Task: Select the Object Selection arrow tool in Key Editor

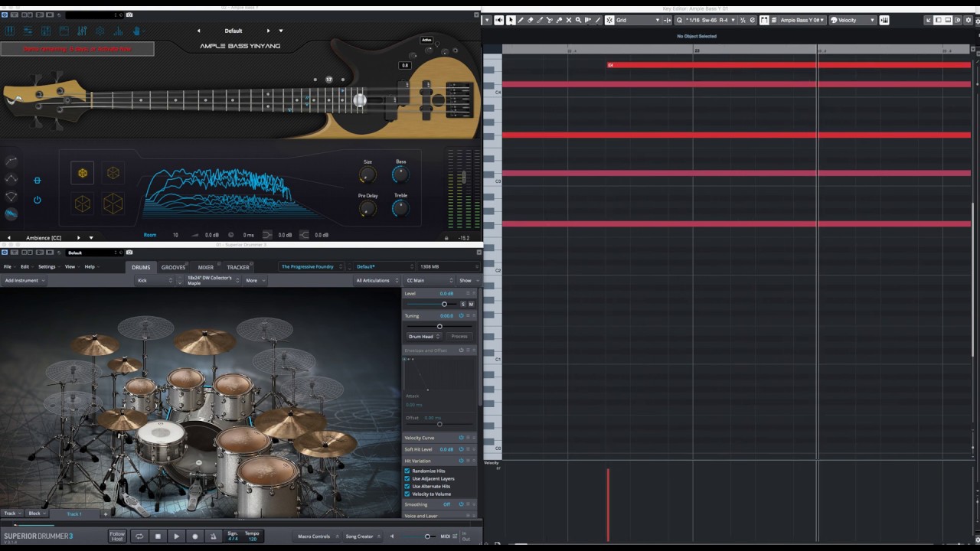Action: pos(511,20)
